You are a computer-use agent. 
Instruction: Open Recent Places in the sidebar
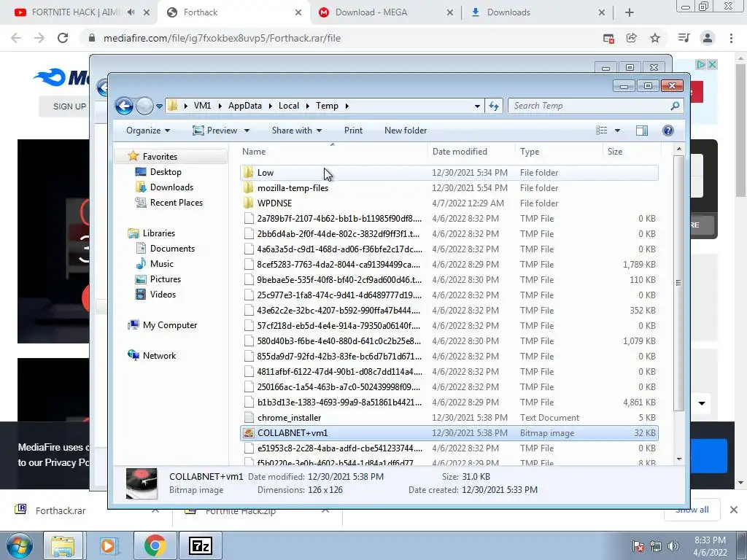click(x=177, y=203)
